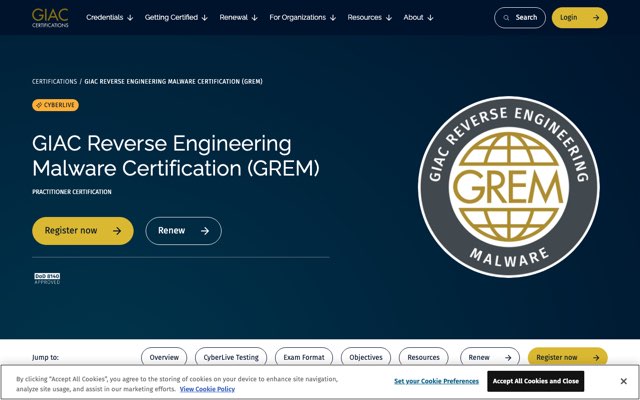Expand the About menu
Screen dimensions: 640x400
(x=418, y=18)
